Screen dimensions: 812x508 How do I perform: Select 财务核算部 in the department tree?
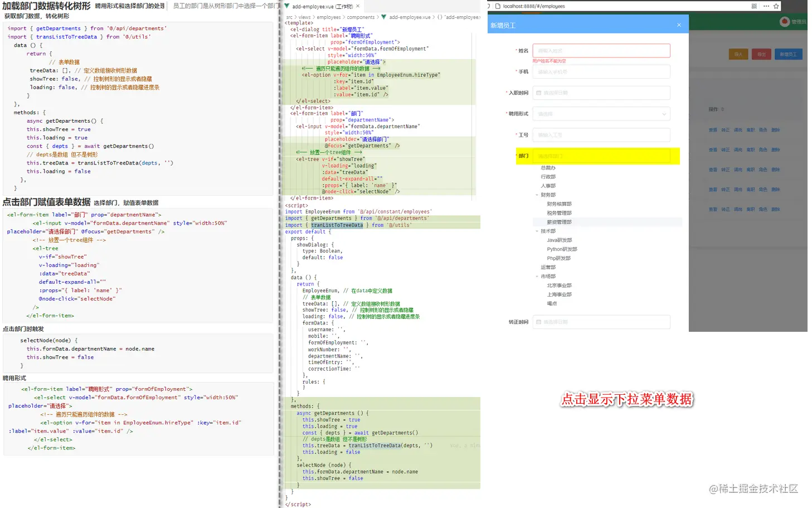pyautogui.click(x=560, y=204)
